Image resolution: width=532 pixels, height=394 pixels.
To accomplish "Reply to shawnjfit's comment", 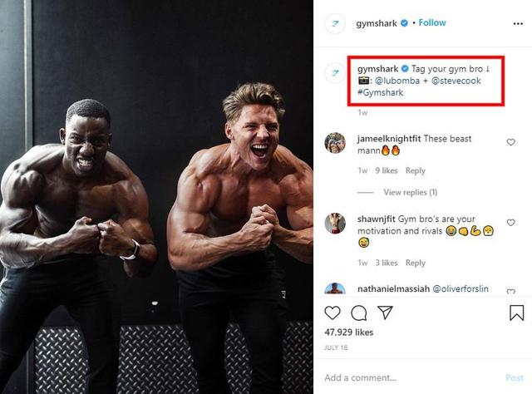I will (x=415, y=263).
